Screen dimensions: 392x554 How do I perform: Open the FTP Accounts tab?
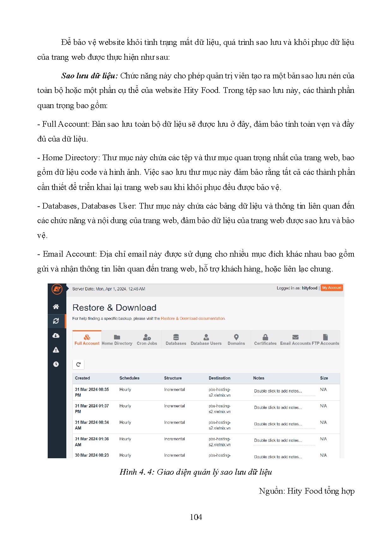pos(325,340)
